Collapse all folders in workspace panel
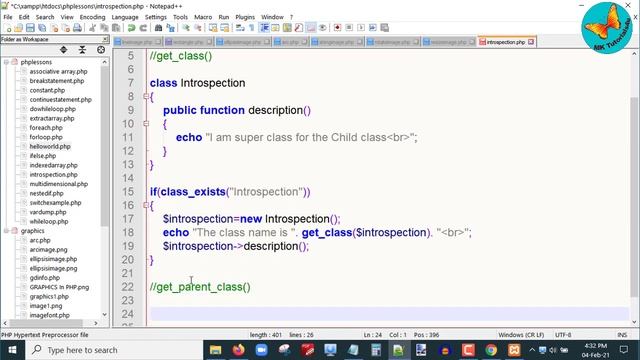Viewport: 640px width, 360px height. click(x=82, y=50)
